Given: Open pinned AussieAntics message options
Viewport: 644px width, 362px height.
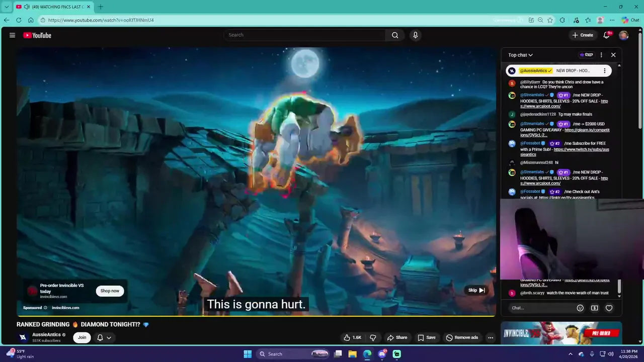Looking at the screenshot, I should point(605,71).
